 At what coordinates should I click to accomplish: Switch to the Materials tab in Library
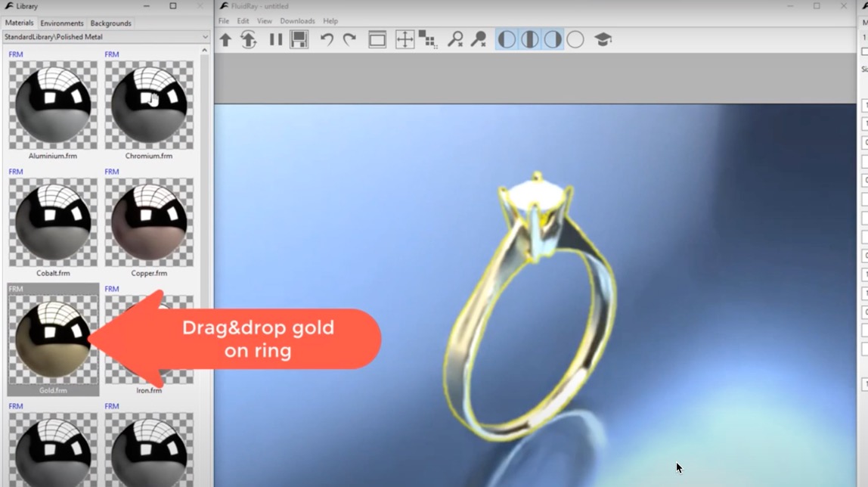pos(20,23)
